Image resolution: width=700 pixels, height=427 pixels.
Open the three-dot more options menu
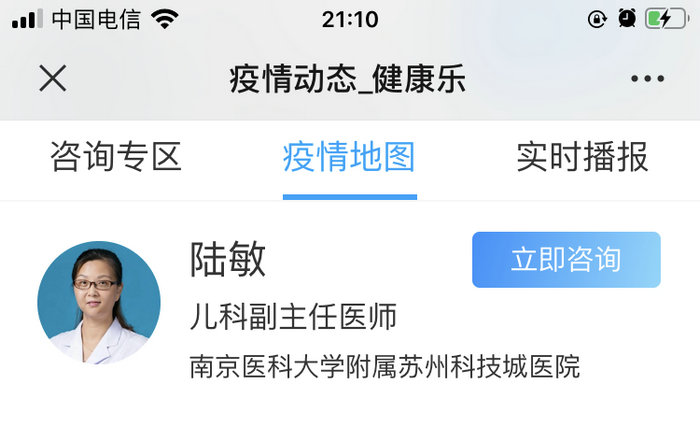click(647, 79)
